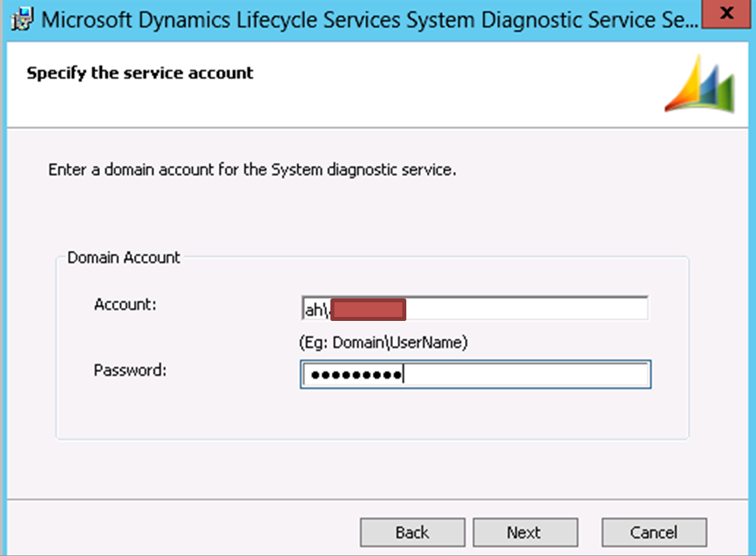Close the service setup window
This screenshot has height=556, width=756.
point(726,15)
